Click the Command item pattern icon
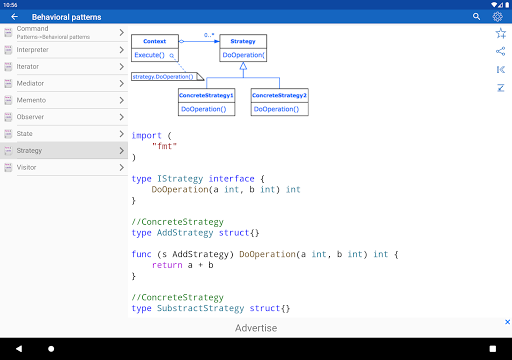The height and width of the screenshot is (360, 512). pos(8,32)
